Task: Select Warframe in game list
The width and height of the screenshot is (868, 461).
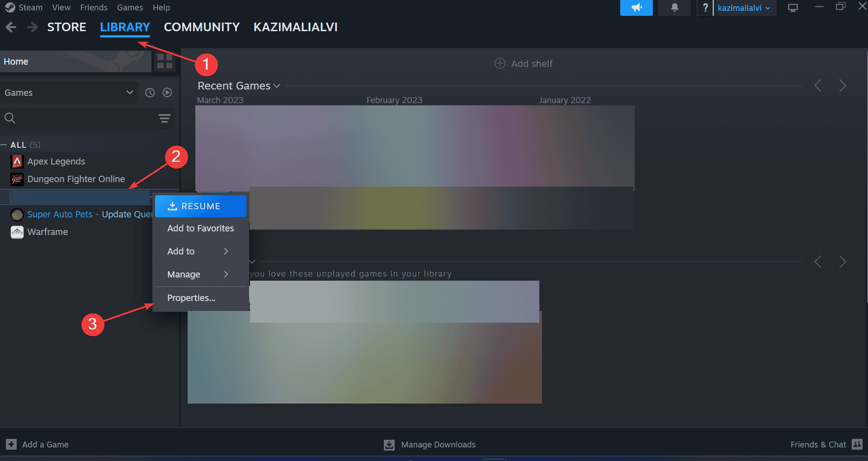Action: [x=47, y=232]
